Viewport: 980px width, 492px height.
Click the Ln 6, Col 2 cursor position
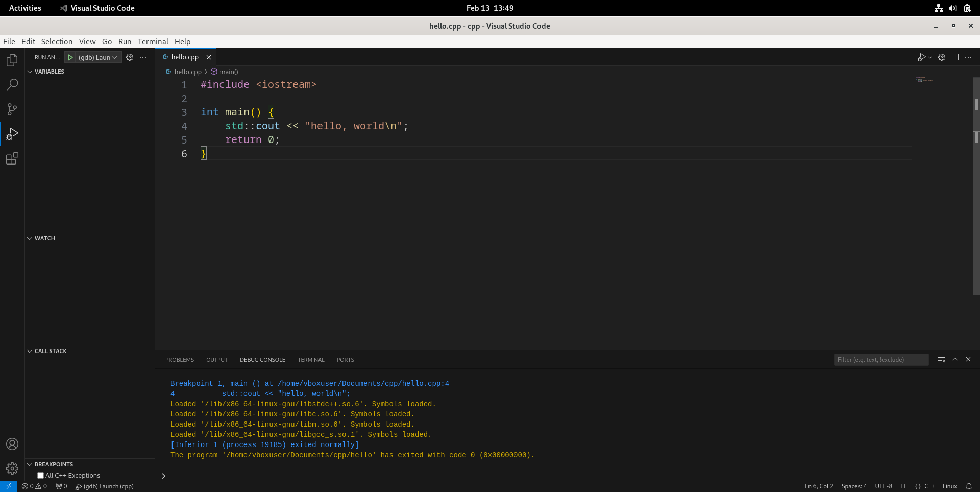[819, 486]
